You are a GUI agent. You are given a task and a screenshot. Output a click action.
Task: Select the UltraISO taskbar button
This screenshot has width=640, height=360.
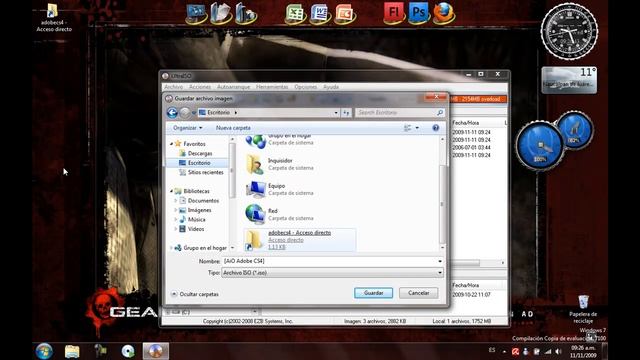[x=156, y=351]
